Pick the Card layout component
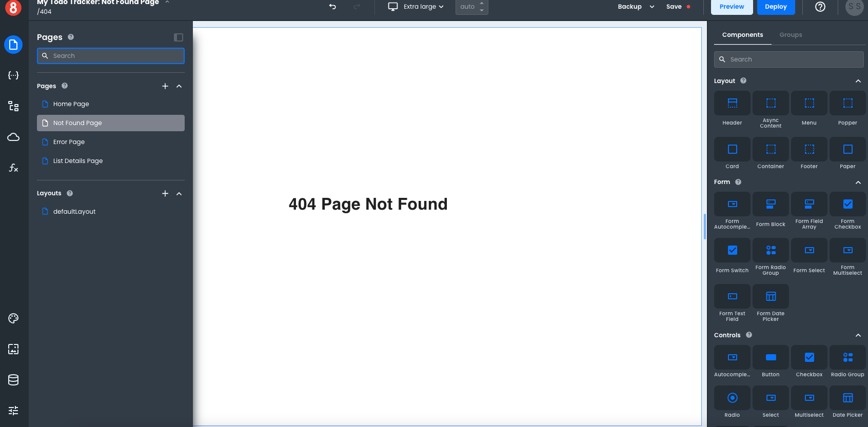Image resolution: width=868 pixels, height=427 pixels. coord(732,154)
